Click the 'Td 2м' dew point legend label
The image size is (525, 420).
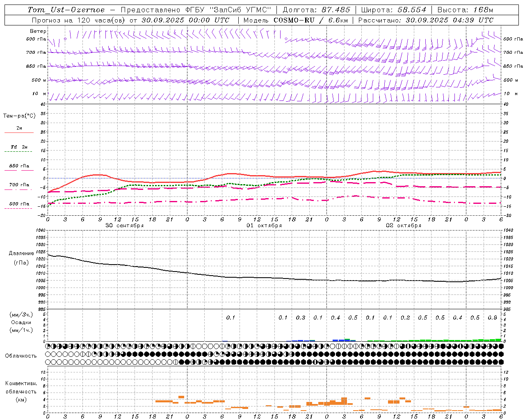point(19,147)
